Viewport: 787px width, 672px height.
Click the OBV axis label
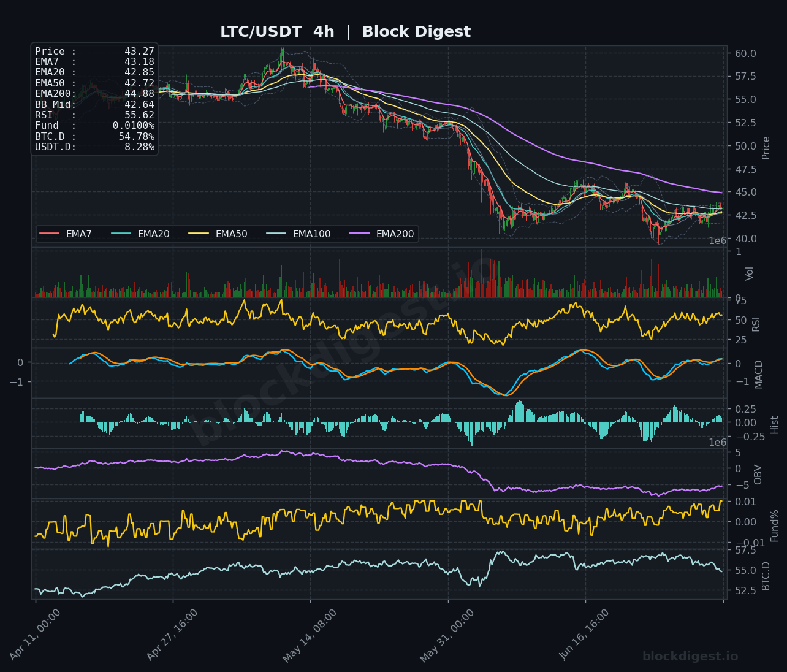point(758,475)
